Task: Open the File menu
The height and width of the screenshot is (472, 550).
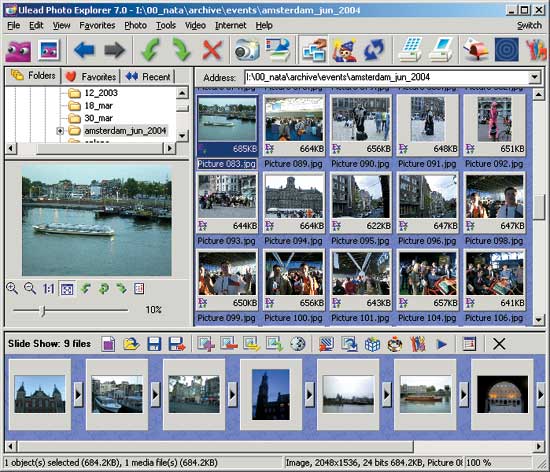Action: tap(14, 26)
